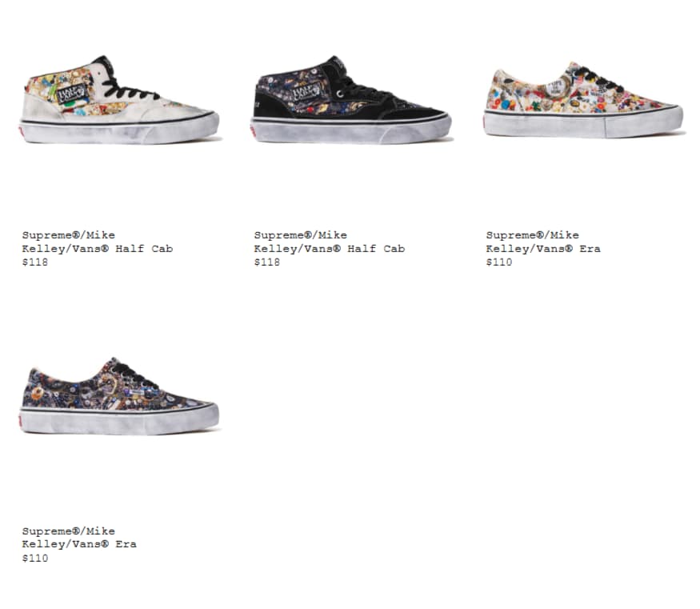
Task: Open the white Half Cab shoe image
Action: coord(120,99)
